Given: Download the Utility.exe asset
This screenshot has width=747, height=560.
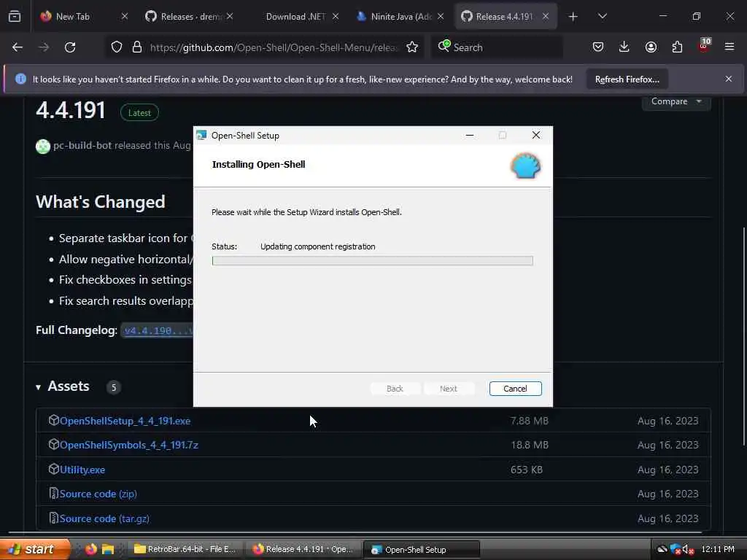Looking at the screenshot, I should click(82, 470).
